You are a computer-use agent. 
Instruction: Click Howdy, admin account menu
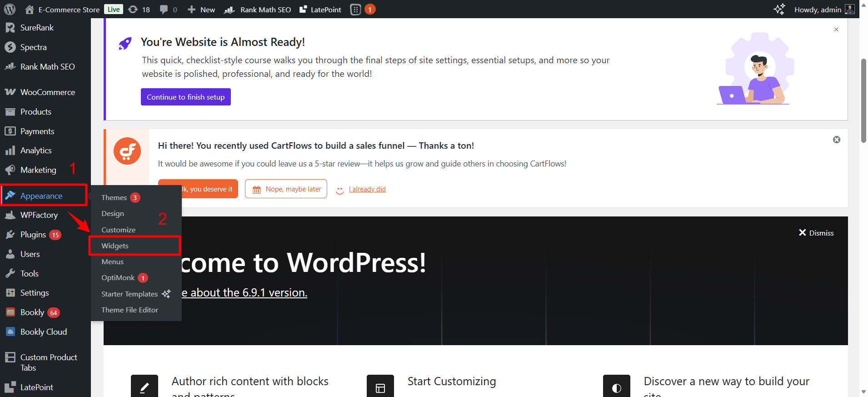(824, 9)
